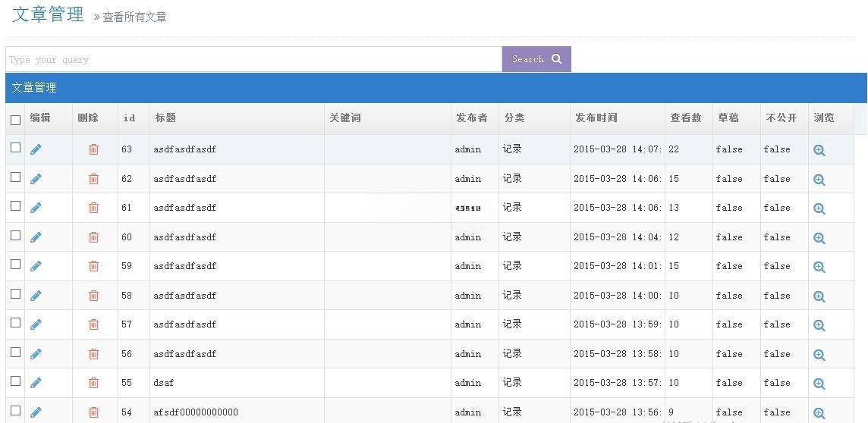Viewport: 868px width, 423px height.
Task: Toggle the select-all checkbox in the header
Action: 15,120
